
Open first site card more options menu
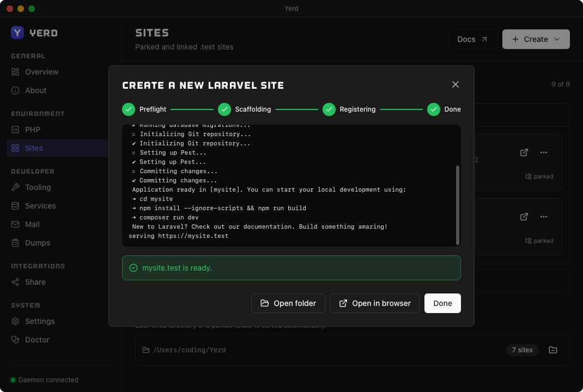[x=544, y=152]
